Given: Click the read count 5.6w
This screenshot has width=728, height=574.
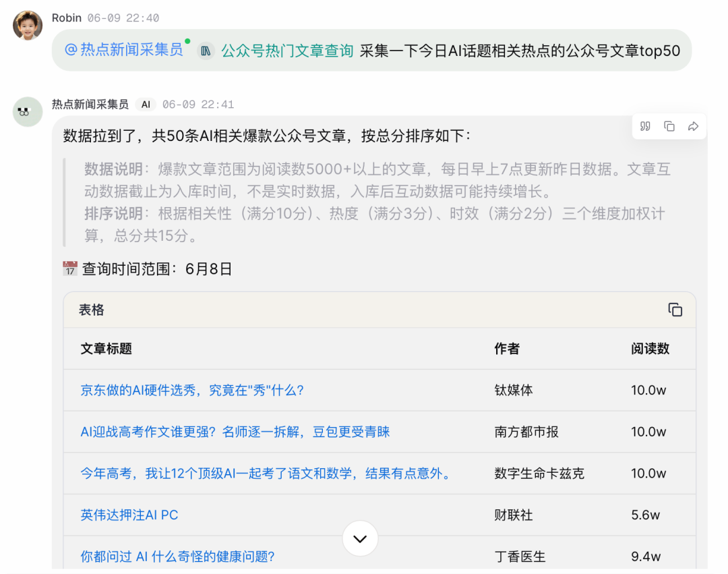Looking at the screenshot, I should pos(645,515).
